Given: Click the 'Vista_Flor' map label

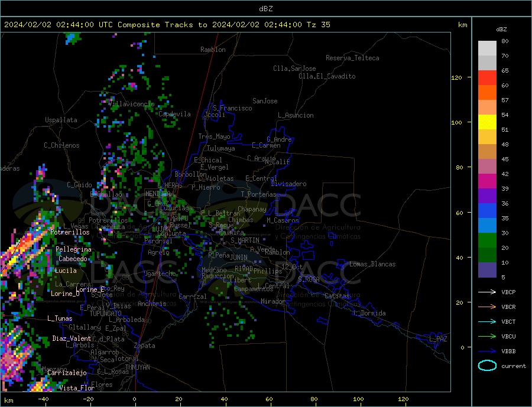Looking at the screenshot, I should point(77,388).
